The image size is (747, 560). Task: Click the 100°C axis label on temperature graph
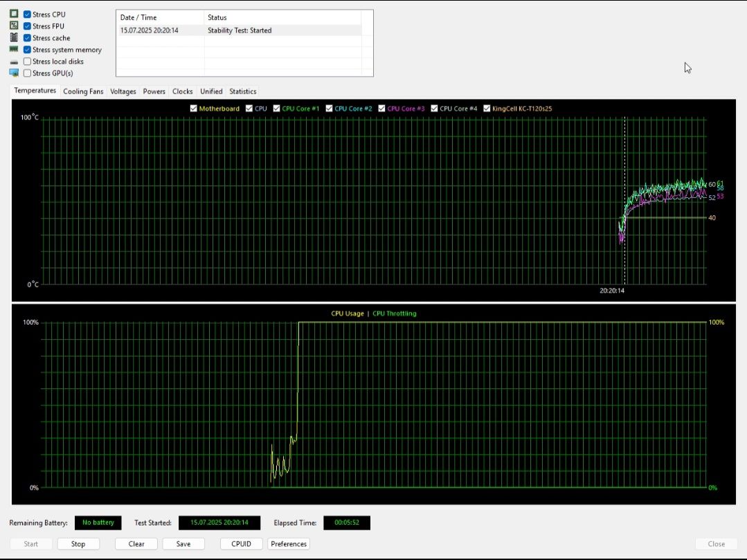30,117
